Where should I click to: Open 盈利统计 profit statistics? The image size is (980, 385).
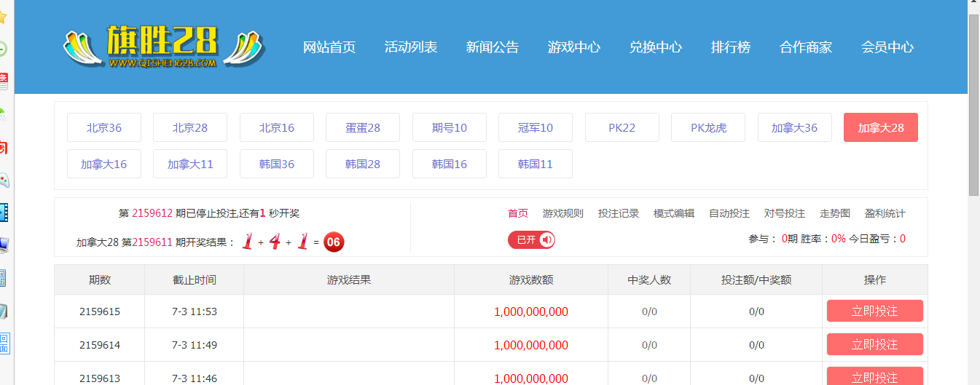[885, 213]
